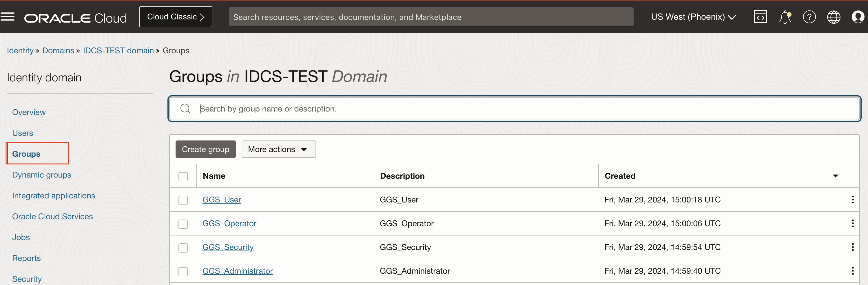Toggle the select-all checkbox in the table header
The width and height of the screenshot is (868, 285).
[x=183, y=176]
